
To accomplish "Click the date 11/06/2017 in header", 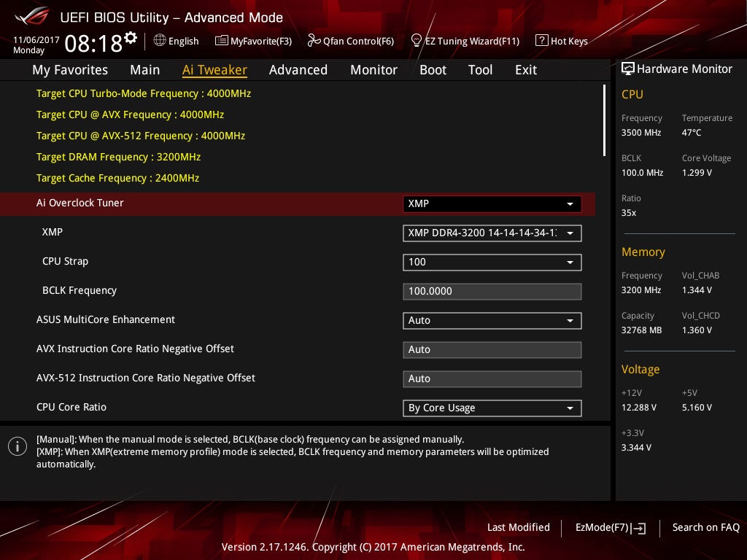I will [36, 40].
